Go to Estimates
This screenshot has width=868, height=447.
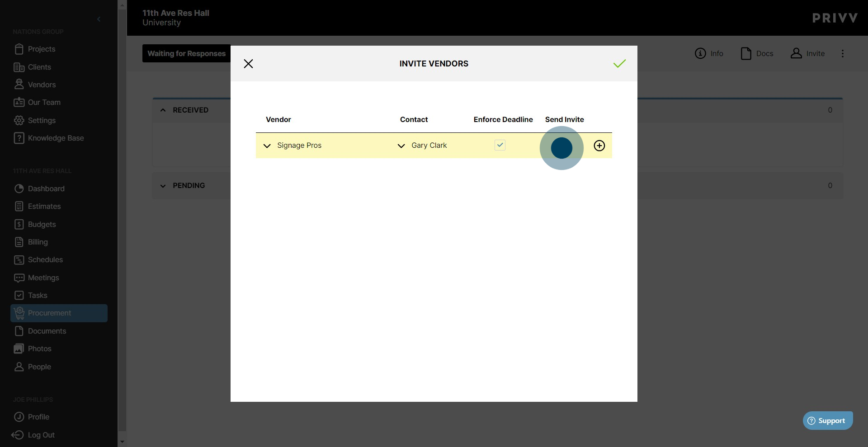[44, 206]
